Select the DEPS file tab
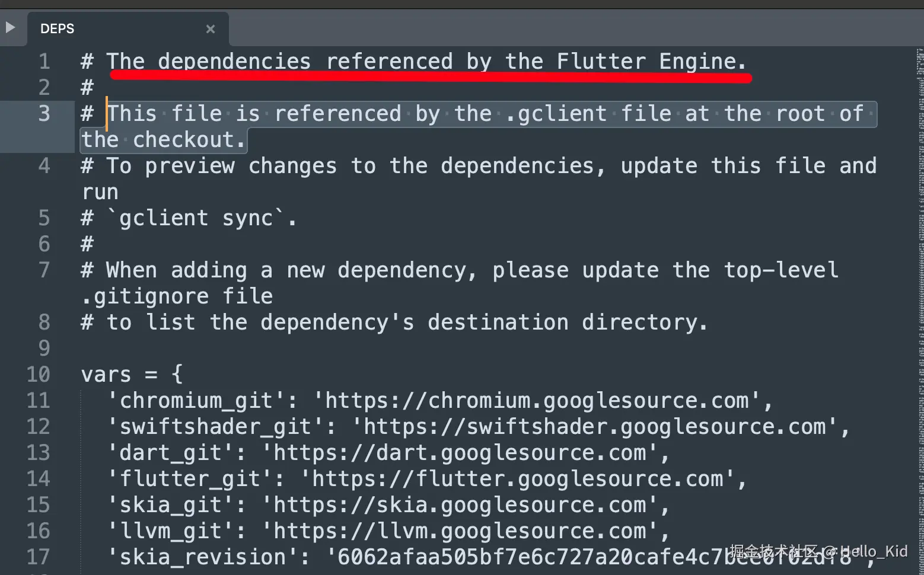Screen dimensions: 924x575 (x=58, y=29)
